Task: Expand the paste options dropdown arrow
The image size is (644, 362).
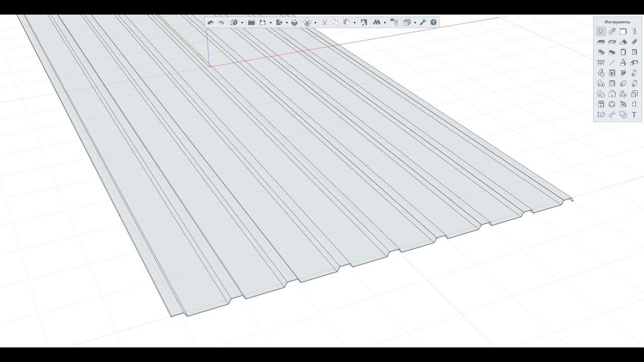Action: [355, 23]
